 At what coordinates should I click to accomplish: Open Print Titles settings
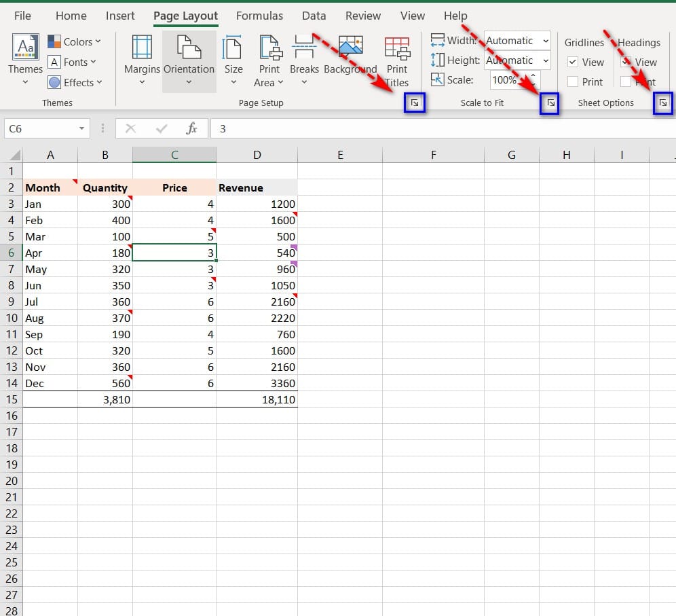[396, 61]
